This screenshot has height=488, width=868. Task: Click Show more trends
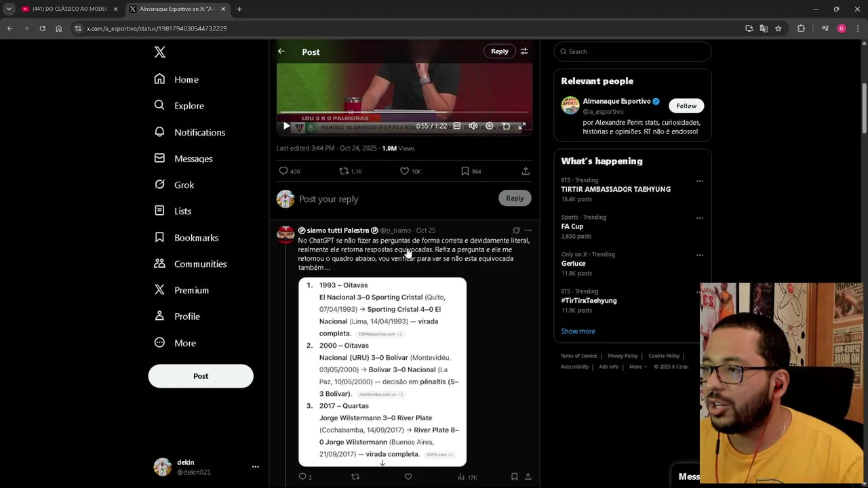click(578, 331)
